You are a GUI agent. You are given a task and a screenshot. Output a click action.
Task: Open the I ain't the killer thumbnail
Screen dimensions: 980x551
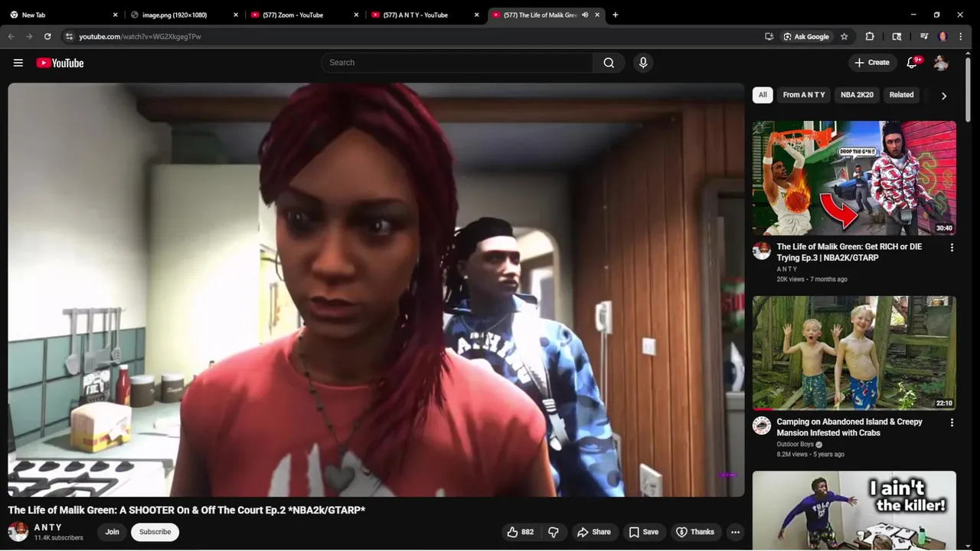[854, 510]
